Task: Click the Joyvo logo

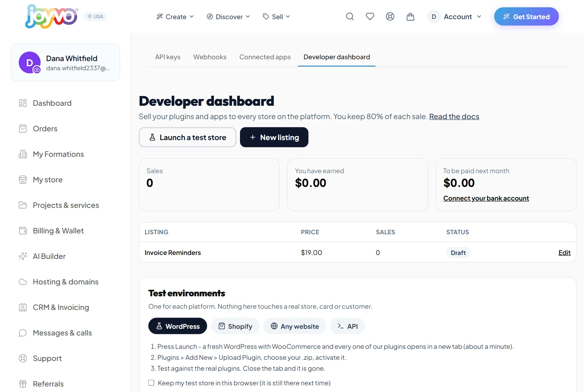Action: 51,16
